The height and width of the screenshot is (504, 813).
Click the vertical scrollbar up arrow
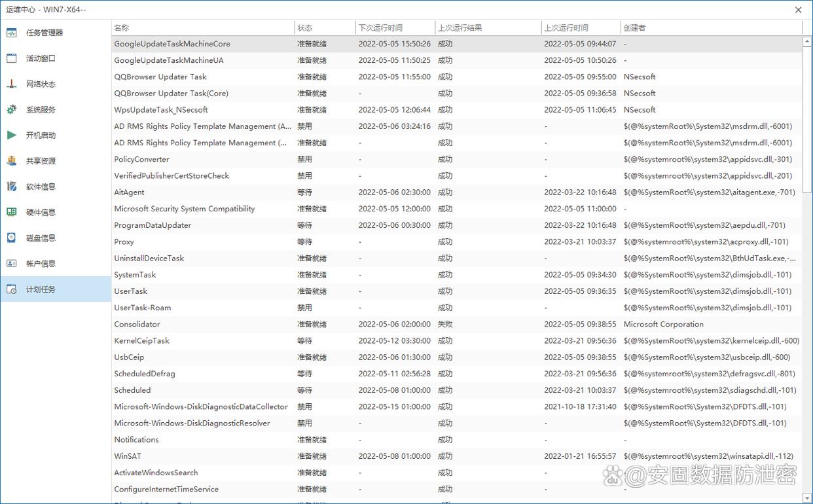807,41
